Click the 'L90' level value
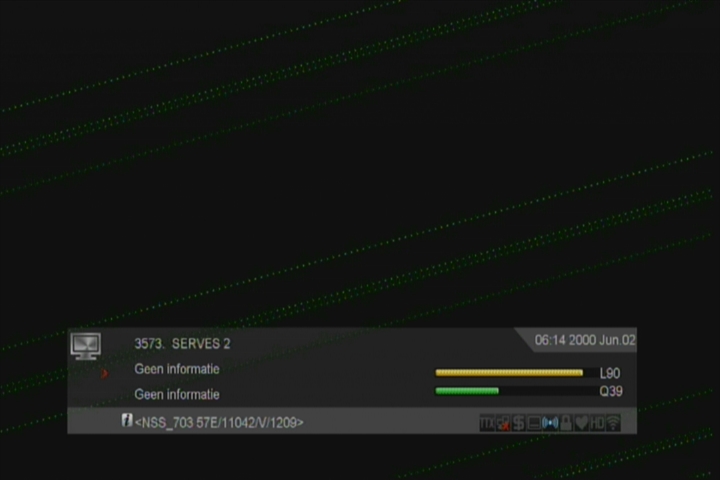 [x=610, y=373]
